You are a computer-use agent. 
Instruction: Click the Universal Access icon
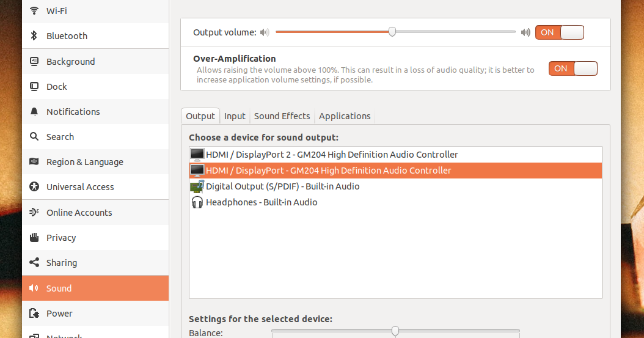coord(34,187)
